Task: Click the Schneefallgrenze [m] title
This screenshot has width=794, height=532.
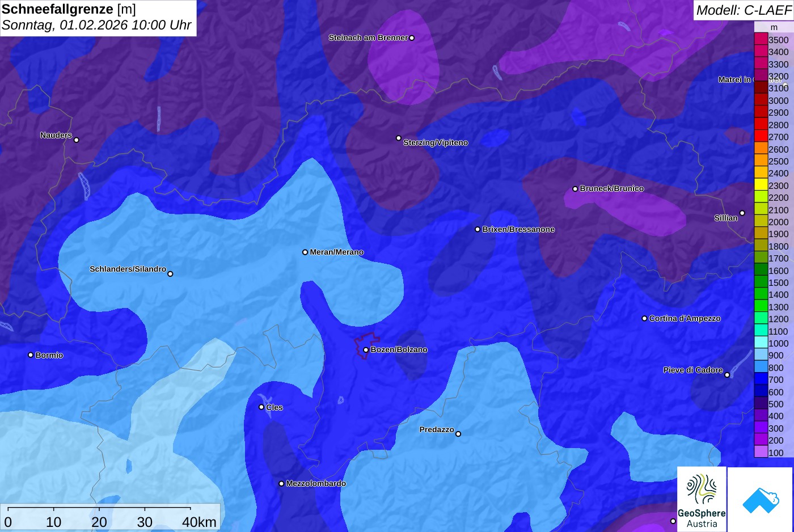Action: [69, 9]
